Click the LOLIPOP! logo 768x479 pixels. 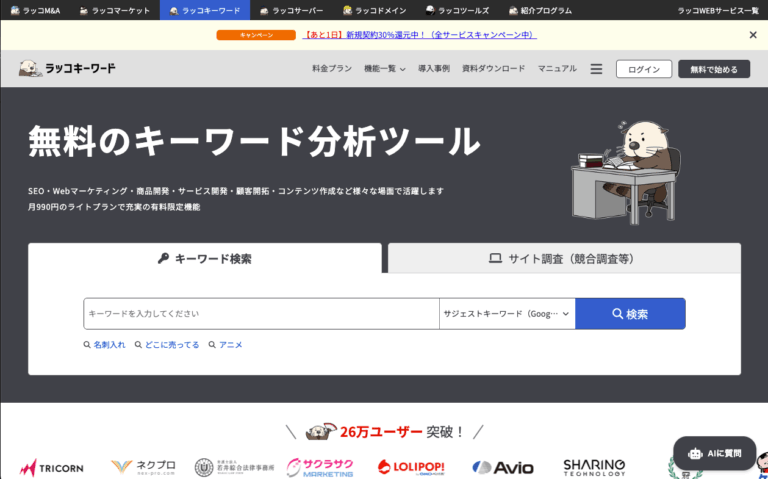(411, 468)
